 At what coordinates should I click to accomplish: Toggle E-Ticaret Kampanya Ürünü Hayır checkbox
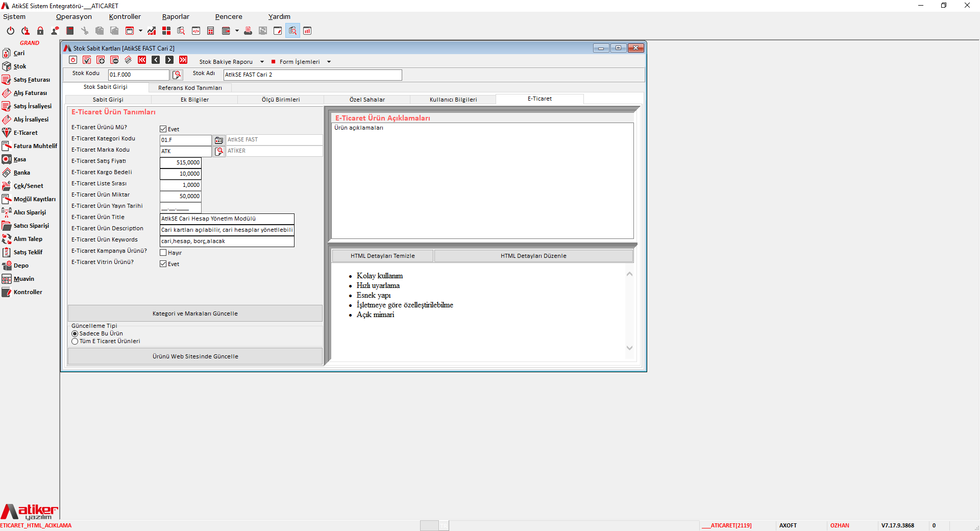[163, 253]
